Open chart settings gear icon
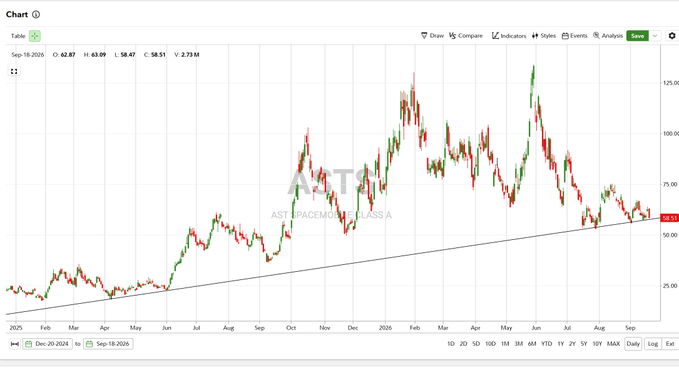 pyautogui.click(x=672, y=36)
